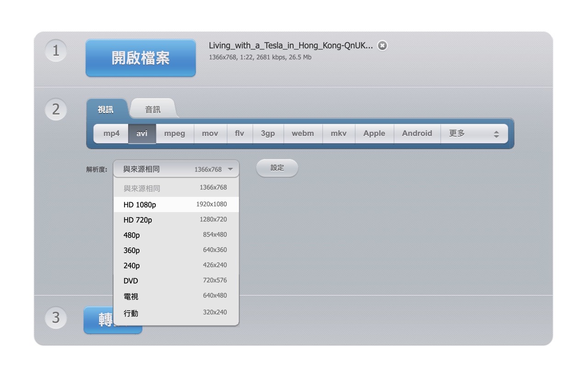Switch to the 音訊 audio tab

(x=153, y=109)
